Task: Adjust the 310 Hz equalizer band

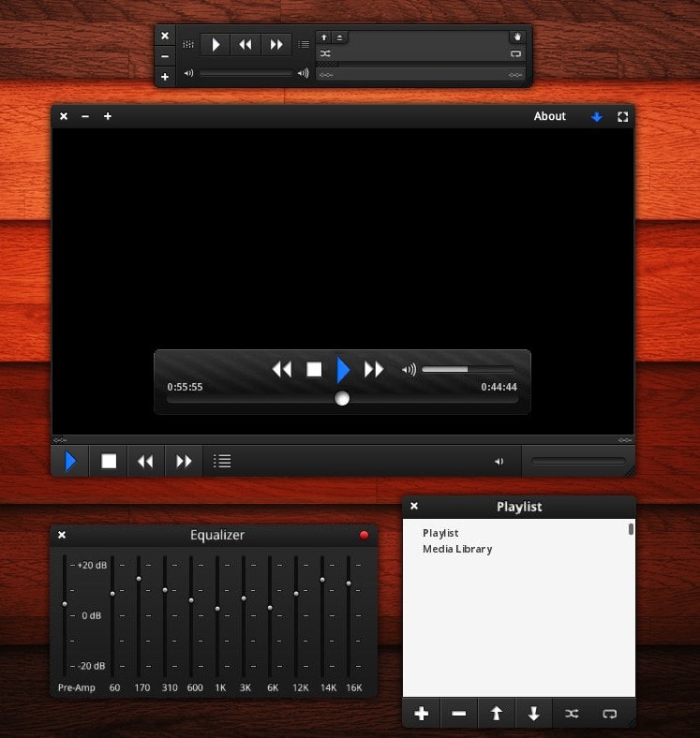Action: pyautogui.click(x=165, y=590)
